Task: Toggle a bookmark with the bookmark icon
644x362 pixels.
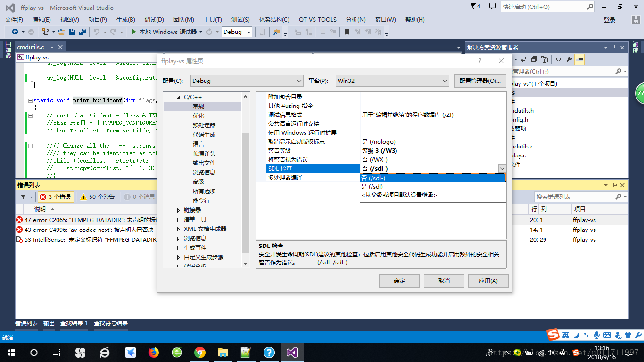Action: coord(347,32)
